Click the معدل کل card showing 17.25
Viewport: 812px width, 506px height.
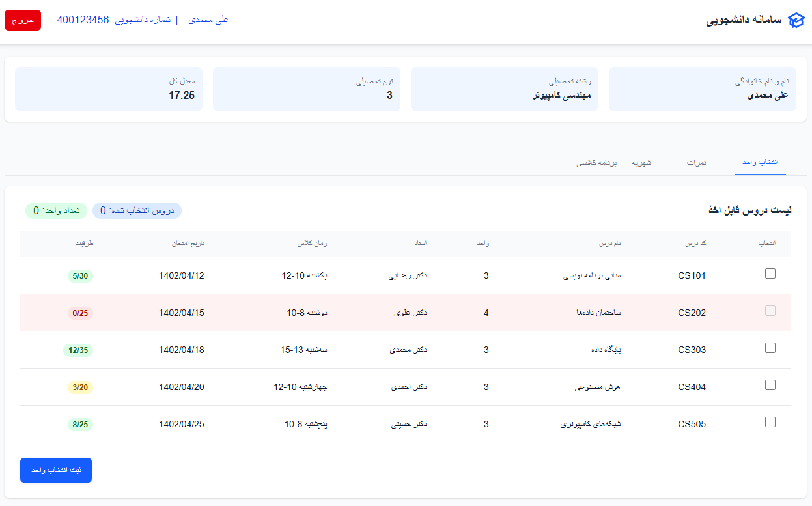click(109, 89)
